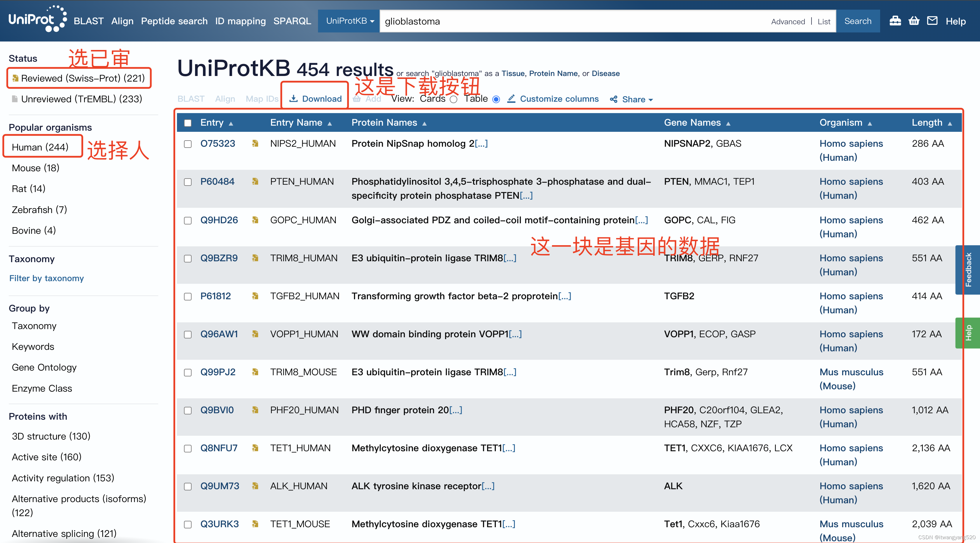This screenshot has height=543, width=980.
Task: Click the Customize columns pencil icon
Action: (x=511, y=99)
